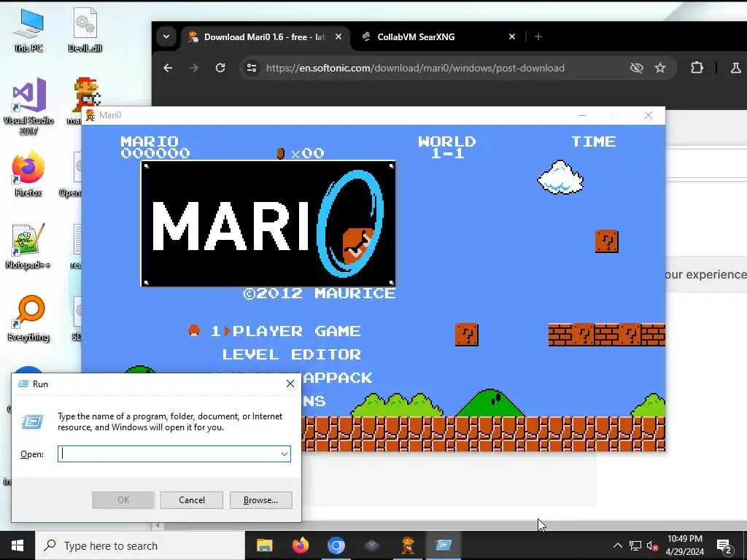Expand the Run dialog Open dropdown

[x=284, y=454]
